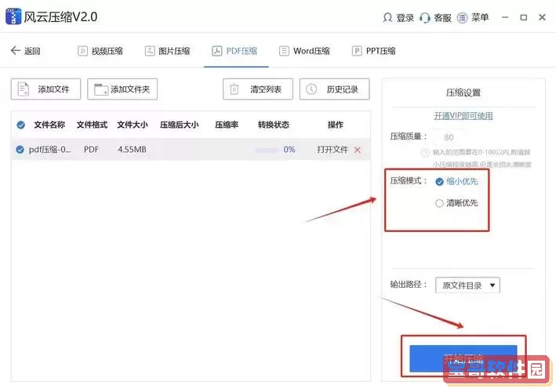Open the 登录 login user icon
The image size is (556, 392).
point(387,18)
